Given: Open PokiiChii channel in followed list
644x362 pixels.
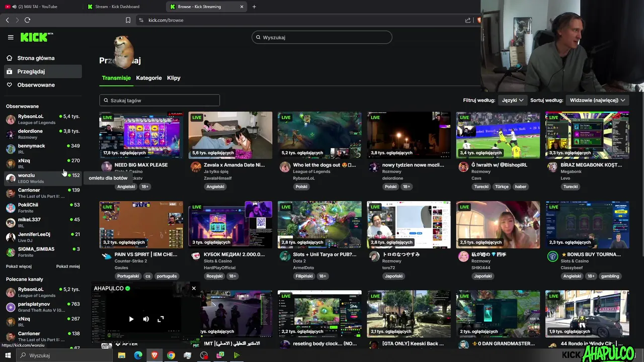Looking at the screenshot, I should coord(43,208).
